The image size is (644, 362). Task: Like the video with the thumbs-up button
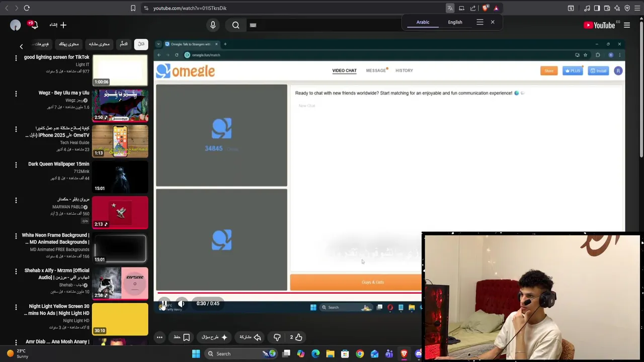[295, 337]
